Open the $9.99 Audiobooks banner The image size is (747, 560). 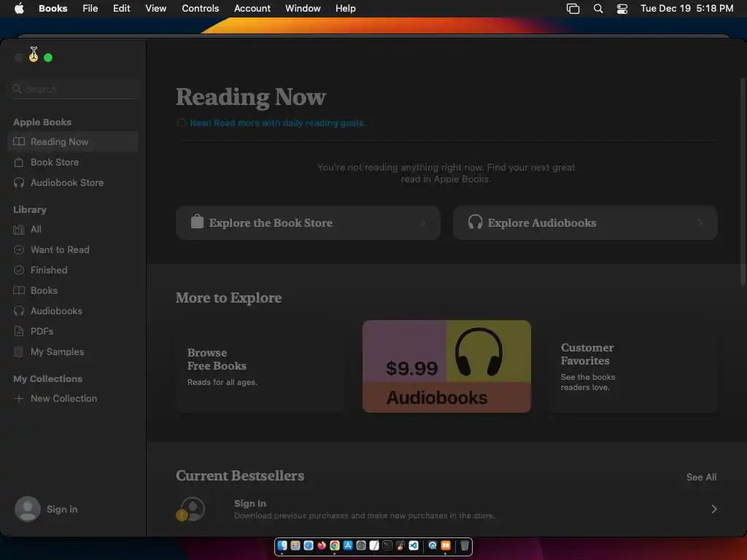click(446, 366)
